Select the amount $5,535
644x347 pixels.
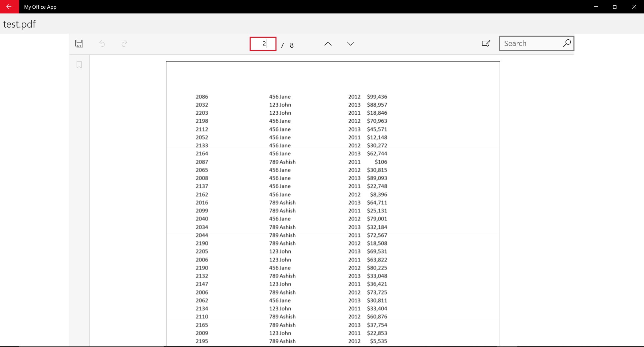coord(379,341)
